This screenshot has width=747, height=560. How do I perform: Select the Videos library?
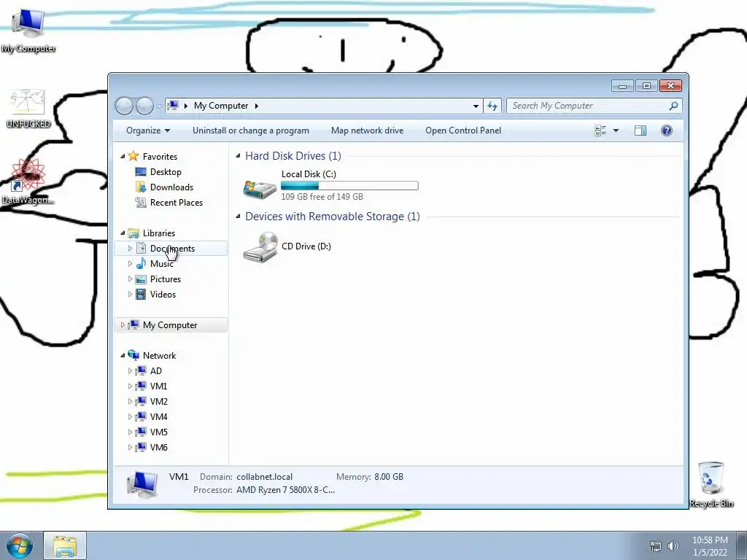[163, 295]
